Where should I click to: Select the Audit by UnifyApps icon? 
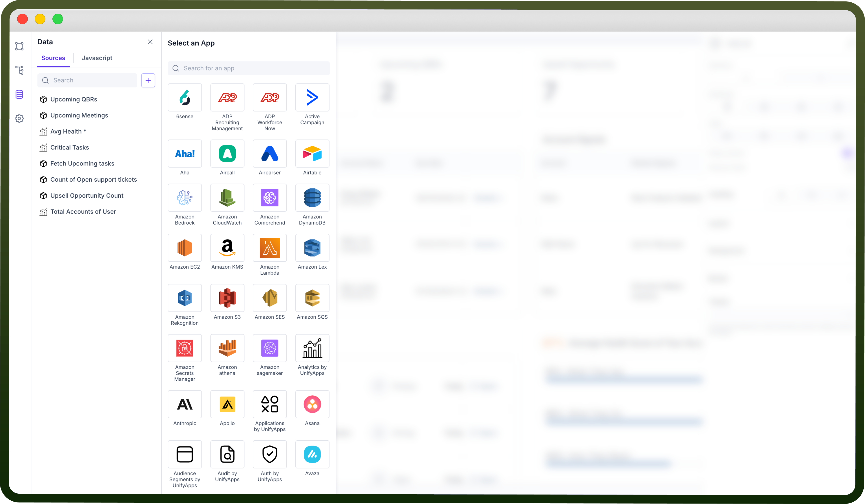click(227, 454)
